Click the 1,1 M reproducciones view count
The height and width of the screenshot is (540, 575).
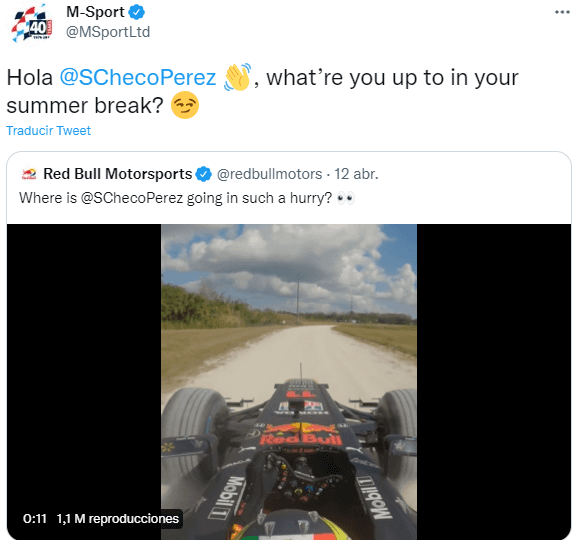coord(118,519)
